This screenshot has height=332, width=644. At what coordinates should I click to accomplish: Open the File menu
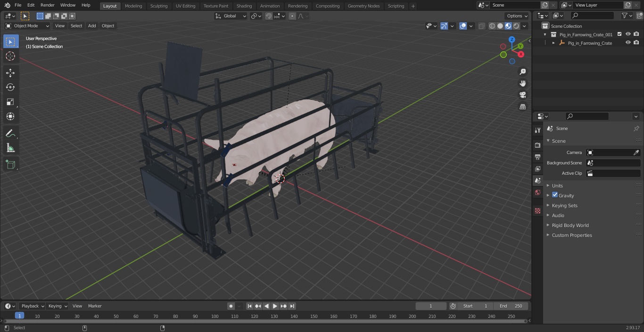(18, 5)
